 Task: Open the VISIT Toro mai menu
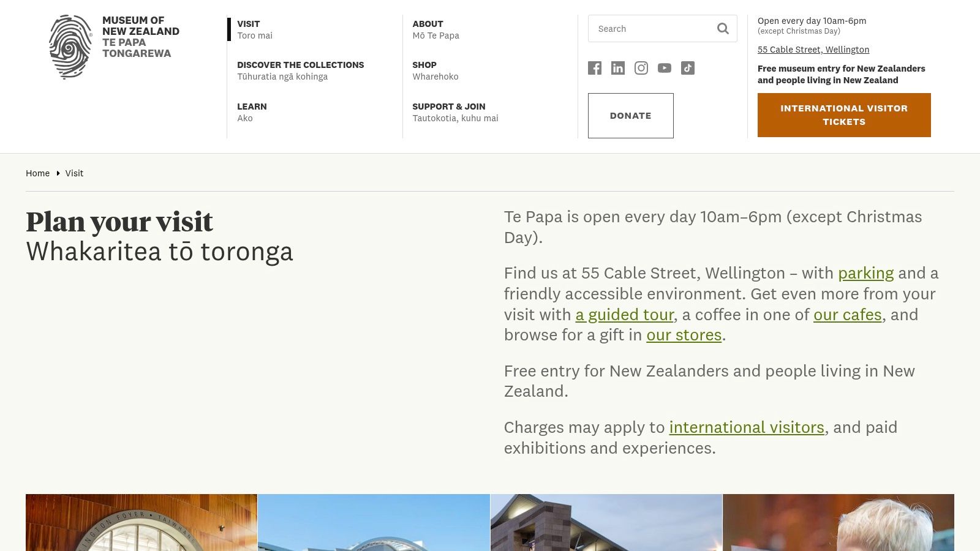pyautogui.click(x=249, y=29)
